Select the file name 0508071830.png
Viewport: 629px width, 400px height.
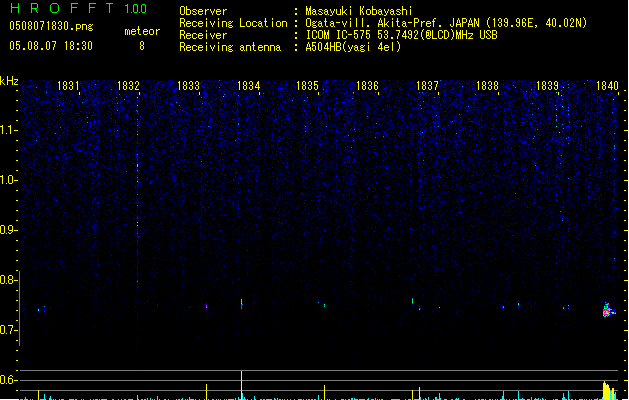pos(51,26)
